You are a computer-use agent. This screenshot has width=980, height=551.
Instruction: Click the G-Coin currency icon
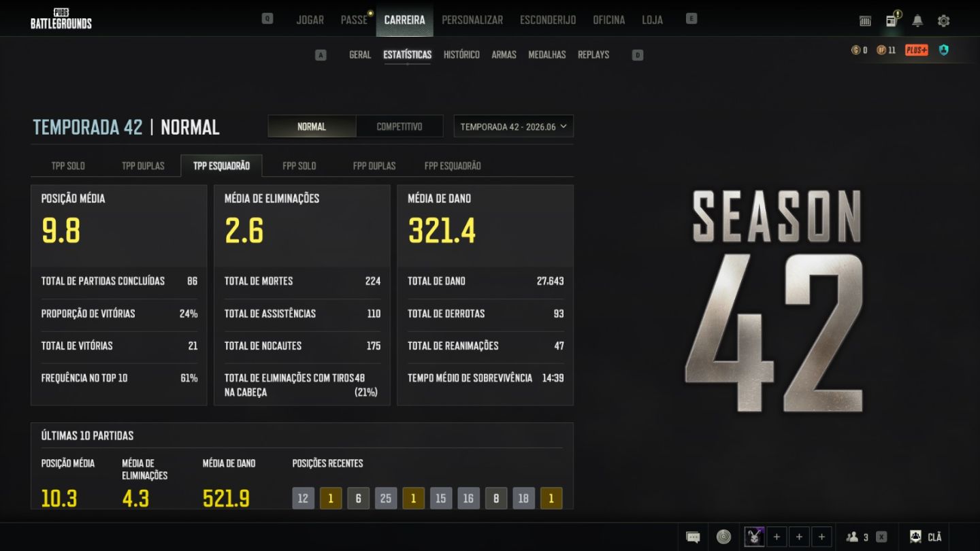(855, 50)
